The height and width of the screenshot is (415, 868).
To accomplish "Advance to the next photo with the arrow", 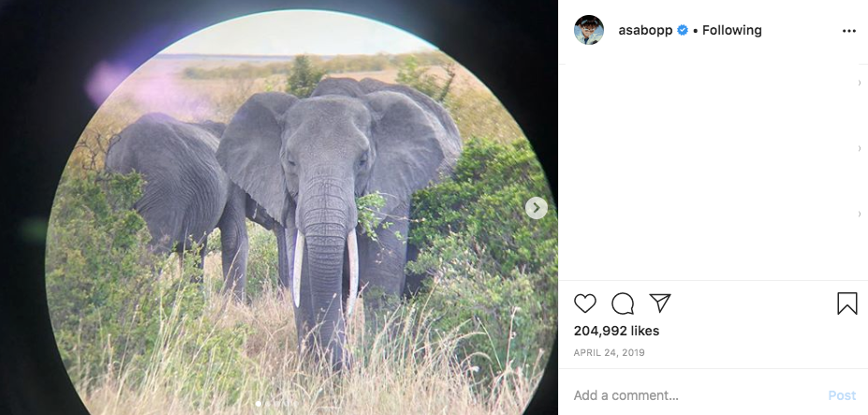I will pyautogui.click(x=536, y=208).
